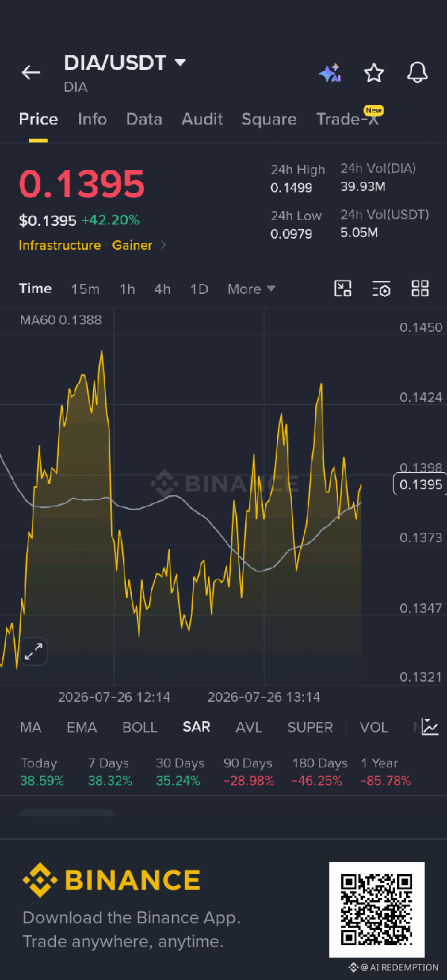Screen dimensions: 447x980
Task: Open the four-square grid layout icon
Action: pyautogui.click(x=420, y=289)
